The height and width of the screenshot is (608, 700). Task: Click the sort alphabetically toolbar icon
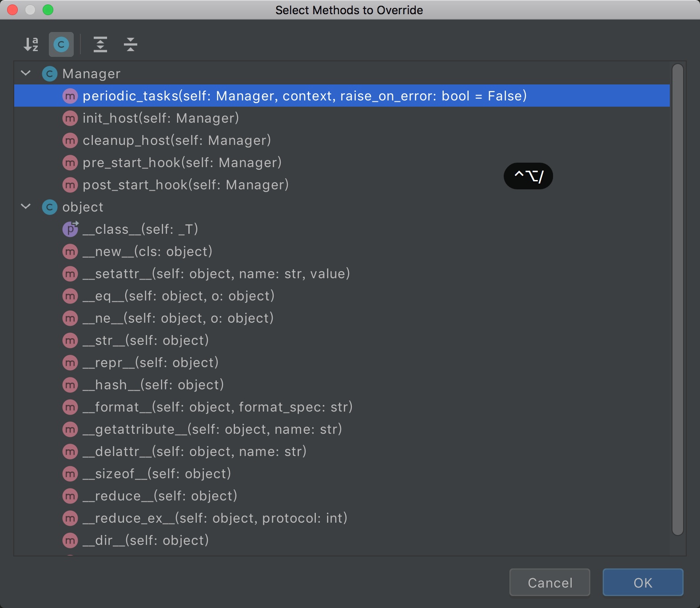(x=31, y=44)
